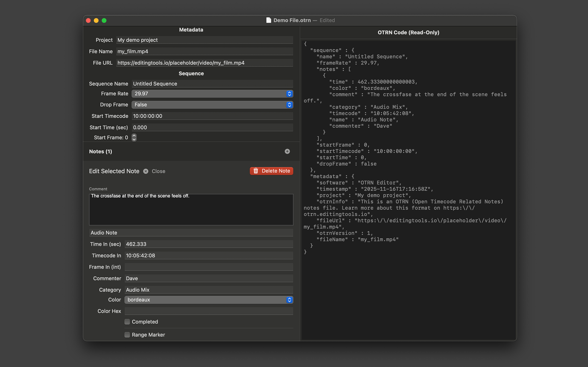588x367 pixels.
Task: Click the yellow minimize window button
Action: click(x=96, y=21)
